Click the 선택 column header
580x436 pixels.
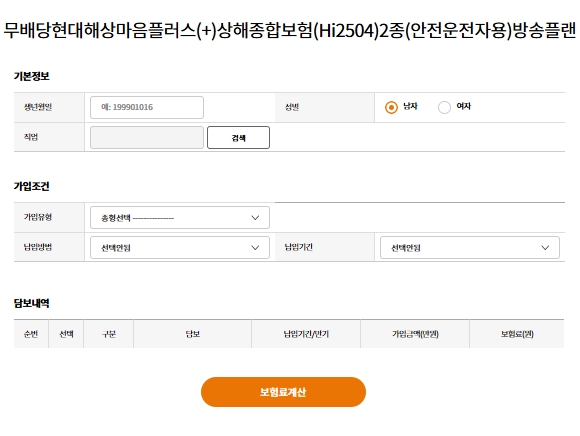point(66,334)
